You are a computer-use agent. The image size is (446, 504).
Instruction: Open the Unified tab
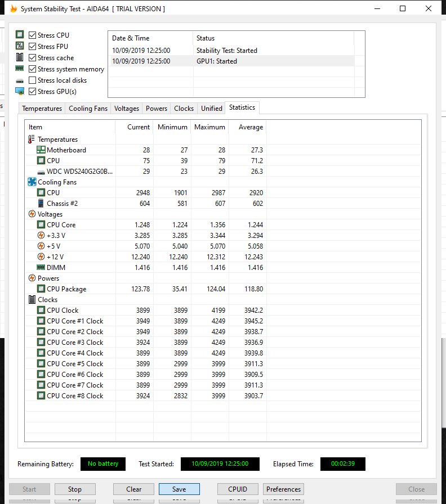click(212, 109)
